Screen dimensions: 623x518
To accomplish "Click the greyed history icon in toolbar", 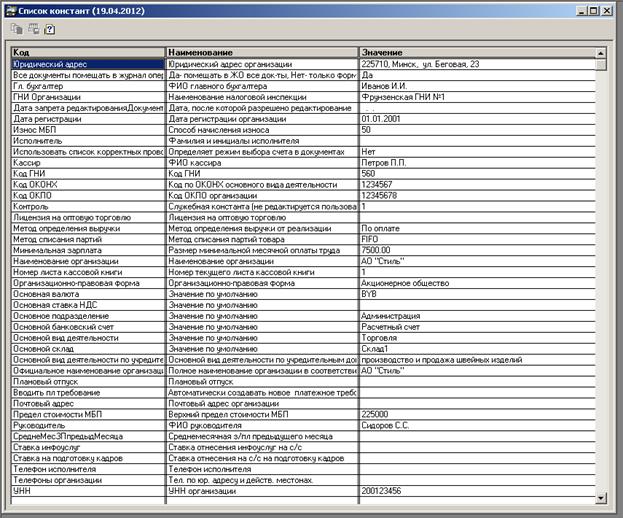I will (x=33, y=29).
